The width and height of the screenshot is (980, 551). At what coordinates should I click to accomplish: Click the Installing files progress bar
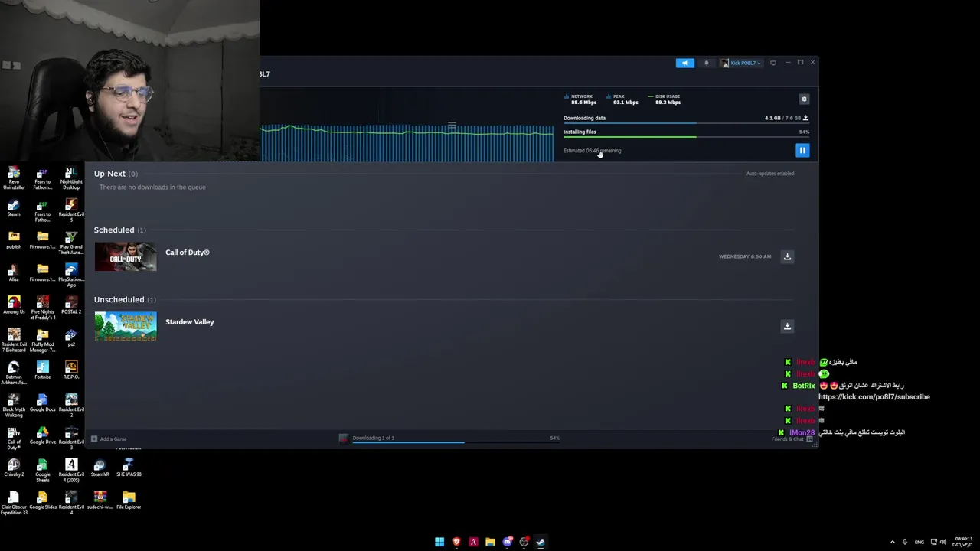pyautogui.click(x=686, y=137)
